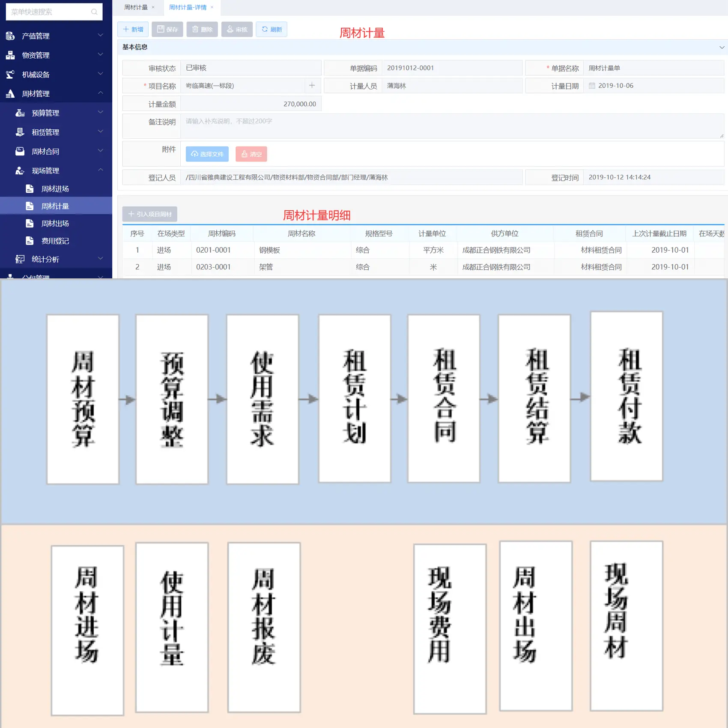
Task: Click the calendar icon in 计量日期 field
Action: (x=592, y=86)
